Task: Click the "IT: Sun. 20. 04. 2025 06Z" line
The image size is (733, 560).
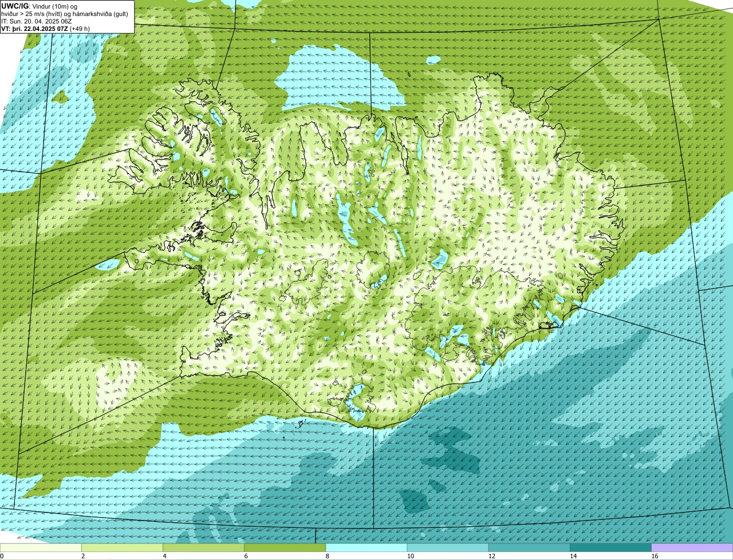Action: pos(37,21)
